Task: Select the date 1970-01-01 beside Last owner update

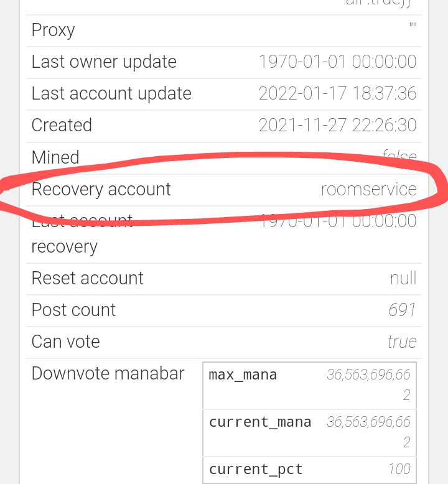Action: [302, 62]
